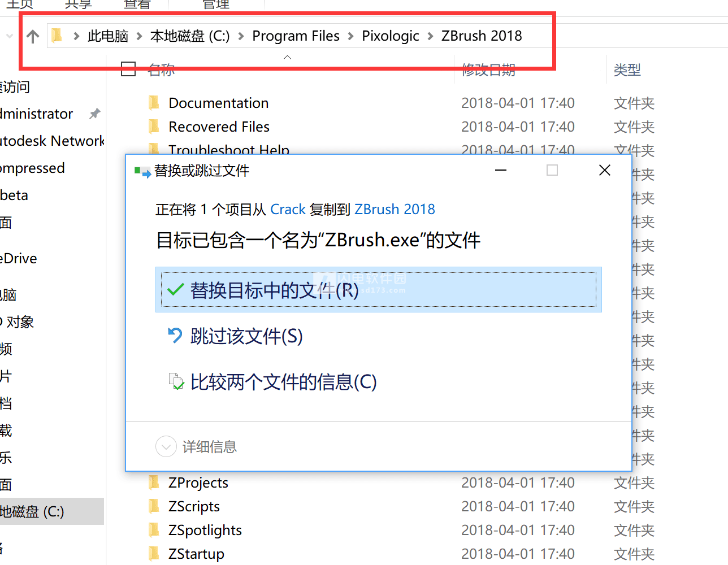Expand chevron after Pixologic
The image size is (728, 565).
(430, 36)
